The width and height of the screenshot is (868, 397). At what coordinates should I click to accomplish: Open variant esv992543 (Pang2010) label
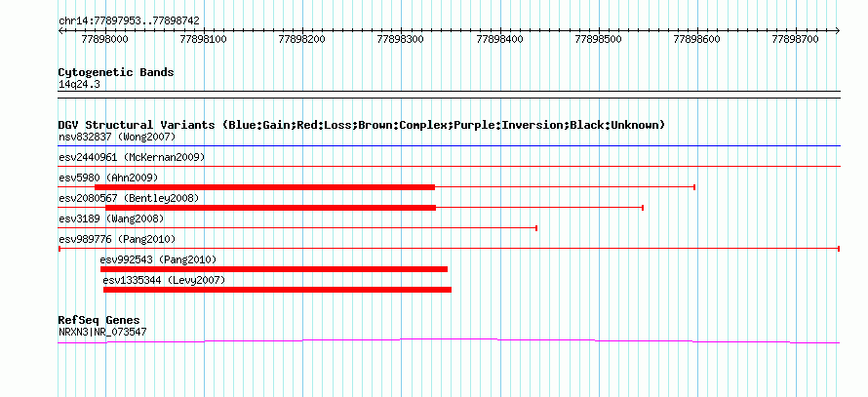[x=158, y=259]
